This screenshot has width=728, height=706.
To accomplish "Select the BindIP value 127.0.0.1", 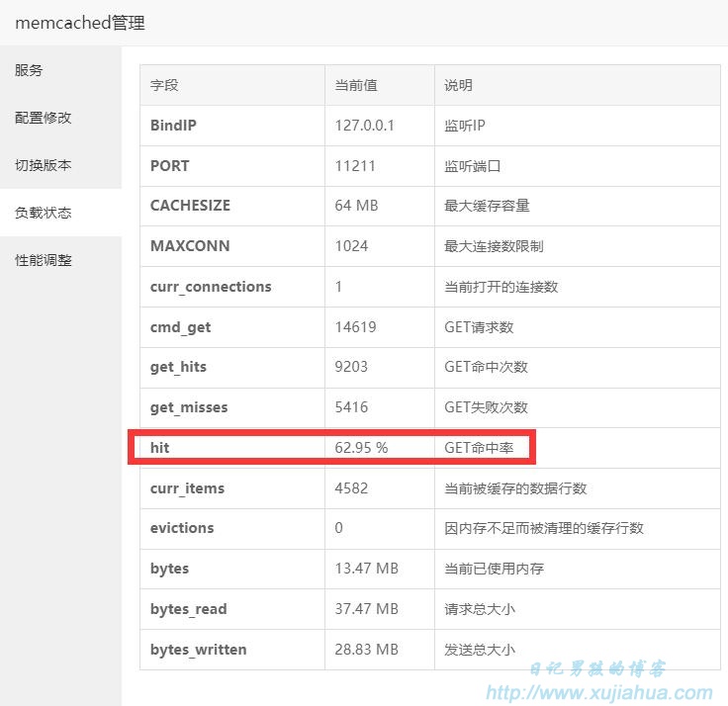I will coord(364,126).
